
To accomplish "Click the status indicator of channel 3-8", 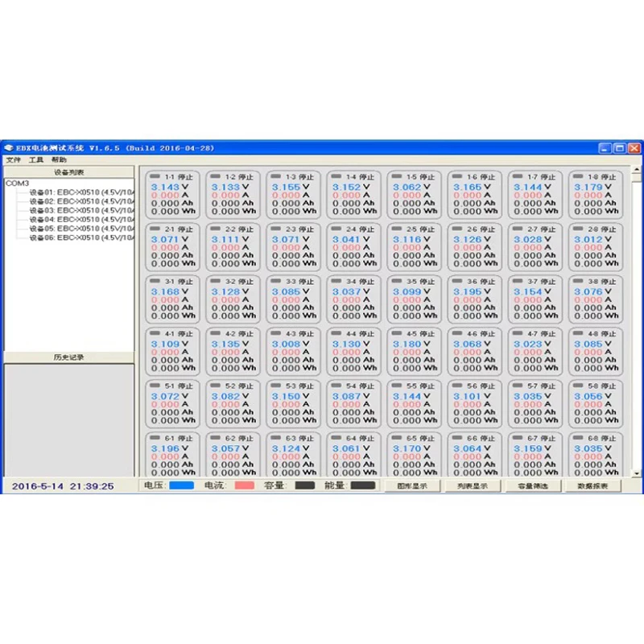I will click(578, 281).
